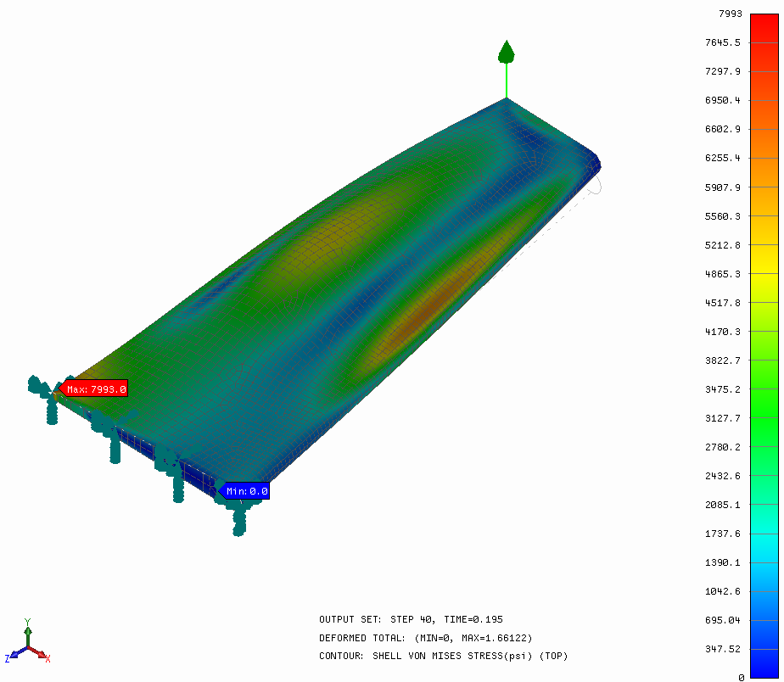Click legend value 4170.3

pos(723,332)
